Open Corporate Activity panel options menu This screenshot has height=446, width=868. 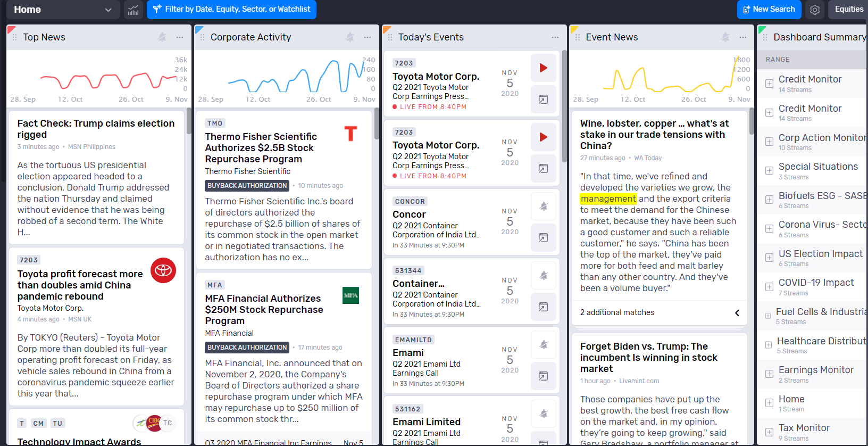coord(368,37)
